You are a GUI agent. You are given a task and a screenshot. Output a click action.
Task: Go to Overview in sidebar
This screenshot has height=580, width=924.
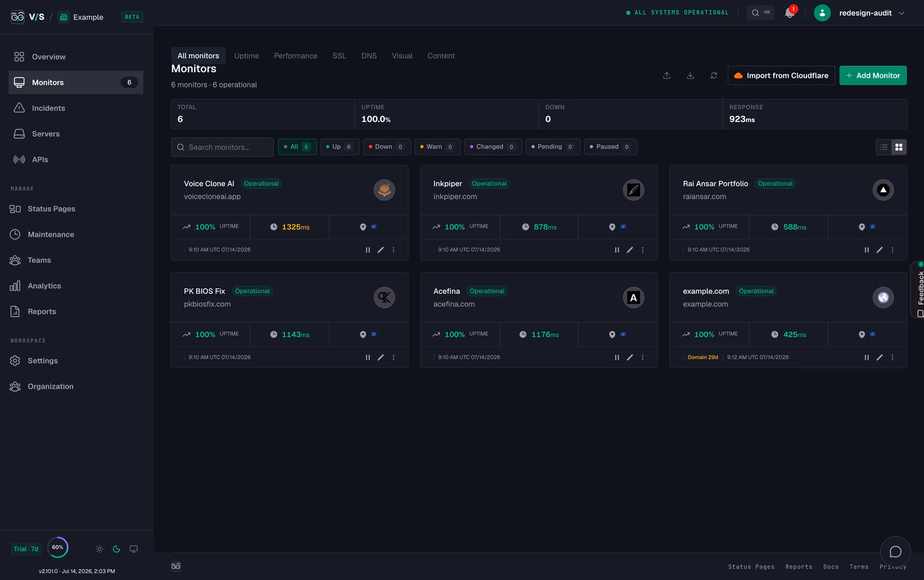pyautogui.click(x=76, y=57)
